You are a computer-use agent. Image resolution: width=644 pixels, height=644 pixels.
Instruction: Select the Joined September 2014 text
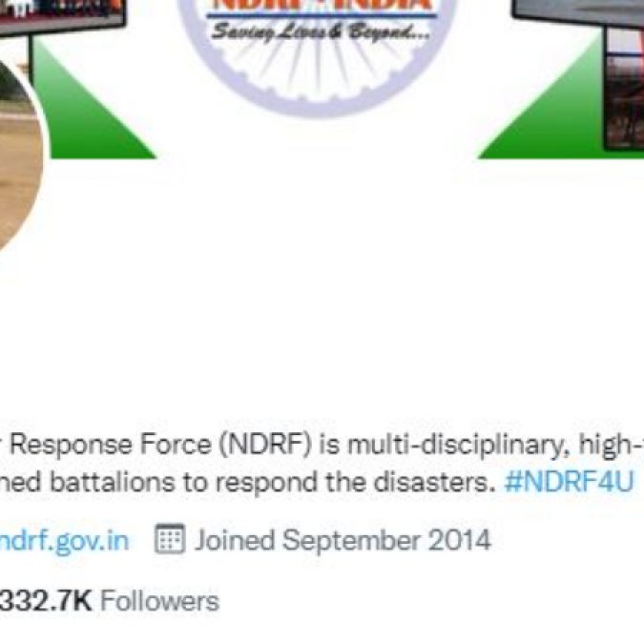pyautogui.click(x=343, y=540)
